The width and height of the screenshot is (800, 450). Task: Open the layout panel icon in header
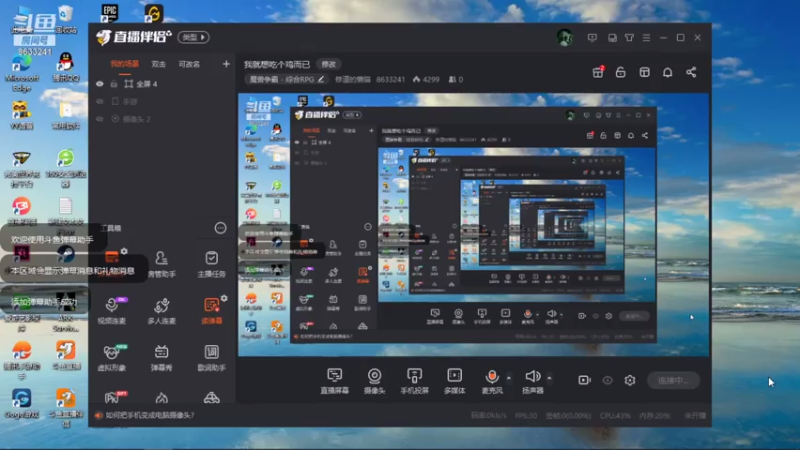tap(644, 72)
